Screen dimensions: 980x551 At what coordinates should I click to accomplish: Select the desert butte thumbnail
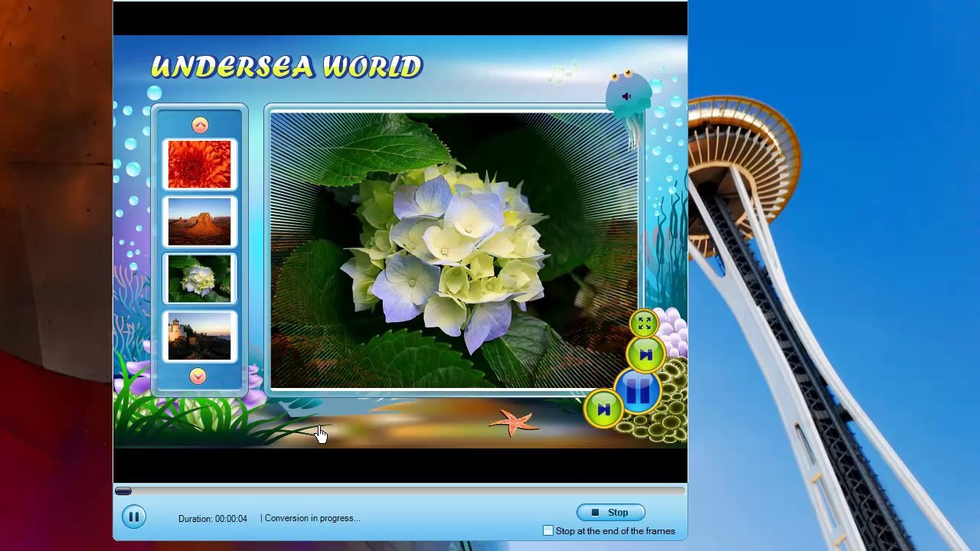tap(199, 221)
